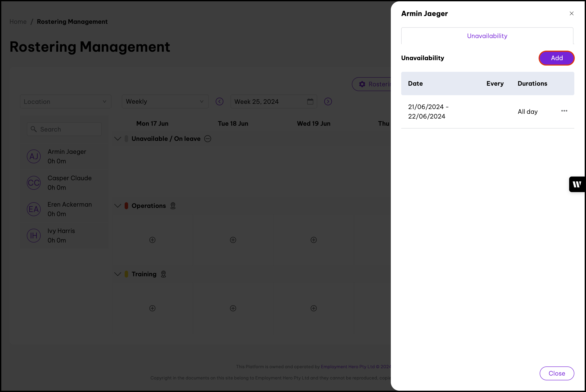Click the location pin icon next to Operations
Screen dimensions: 586x392
[x=173, y=206]
